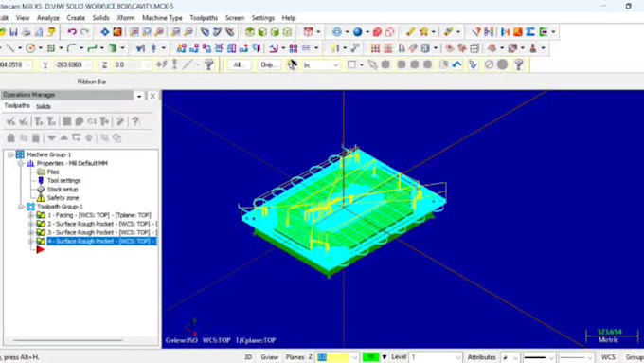Screen dimensions: 644x363
Task: Open the Level number dropdown
Action: click(458, 357)
